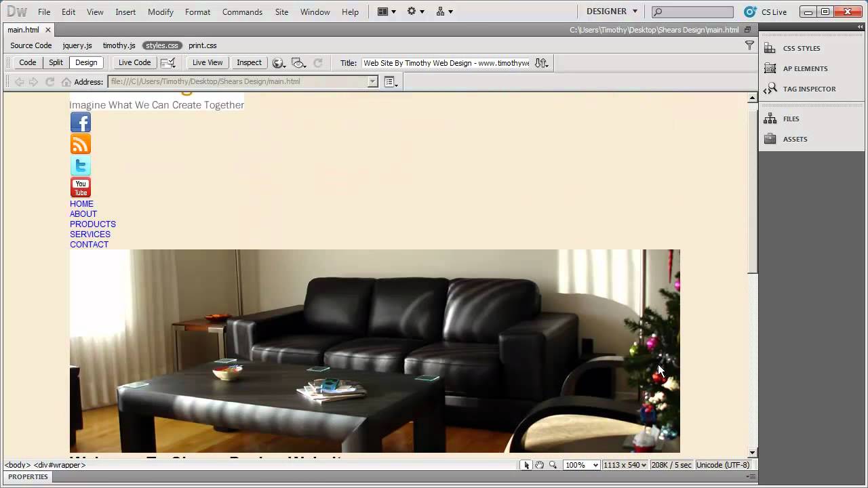Viewport: 868px width, 488px height.
Task: Click the CONTACT navigation link
Action: (x=89, y=245)
